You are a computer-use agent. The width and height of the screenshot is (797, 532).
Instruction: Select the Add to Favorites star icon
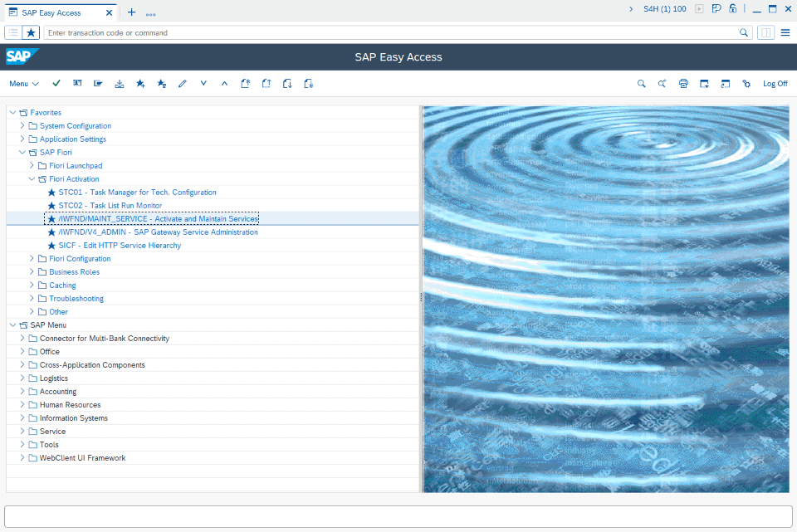pos(139,83)
